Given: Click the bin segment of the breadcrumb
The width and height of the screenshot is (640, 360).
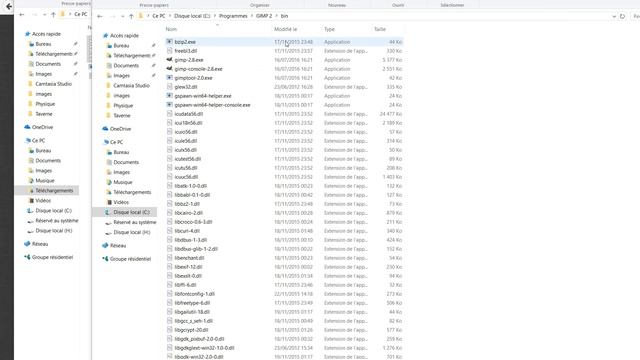Looking at the screenshot, I should coord(284,16).
